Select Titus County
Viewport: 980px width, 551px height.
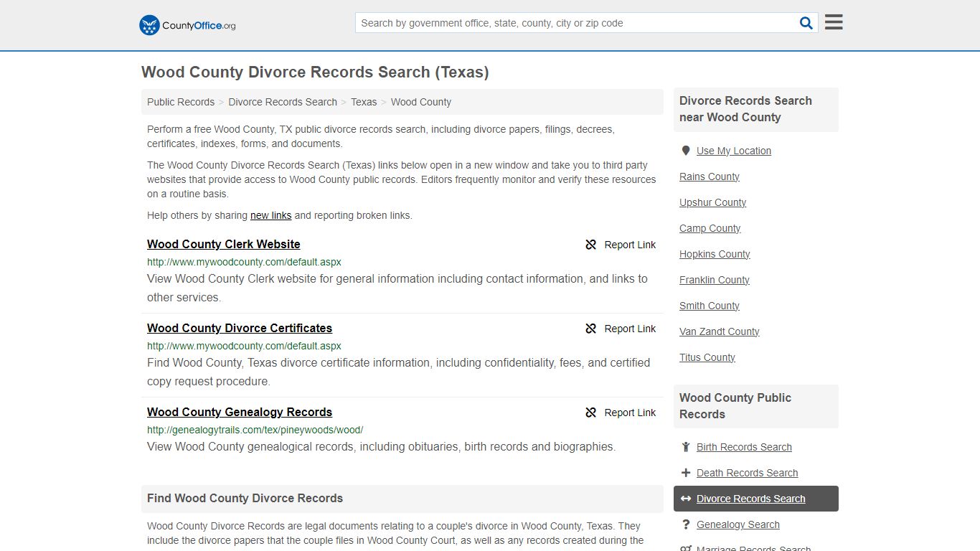[x=707, y=357]
